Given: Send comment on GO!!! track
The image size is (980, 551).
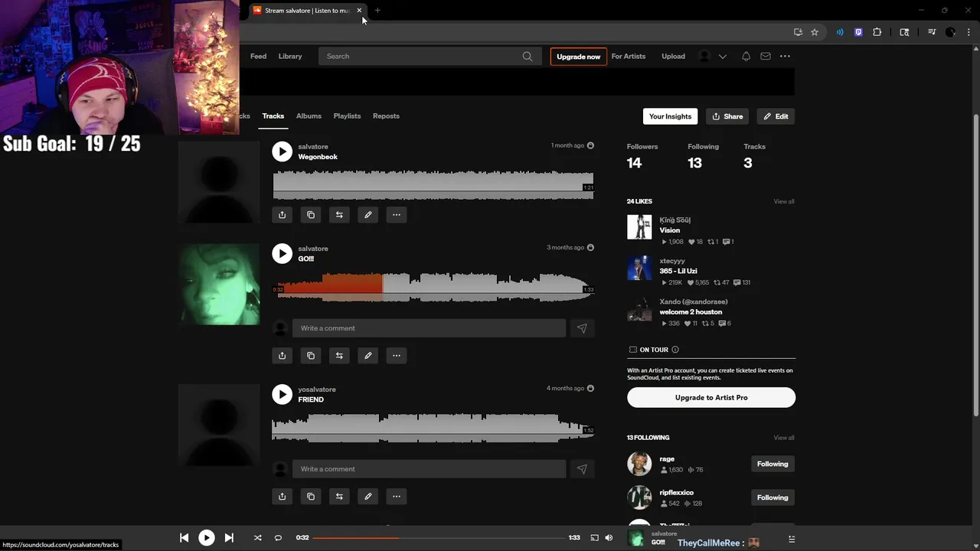Looking at the screenshot, I should pos(582,328).
